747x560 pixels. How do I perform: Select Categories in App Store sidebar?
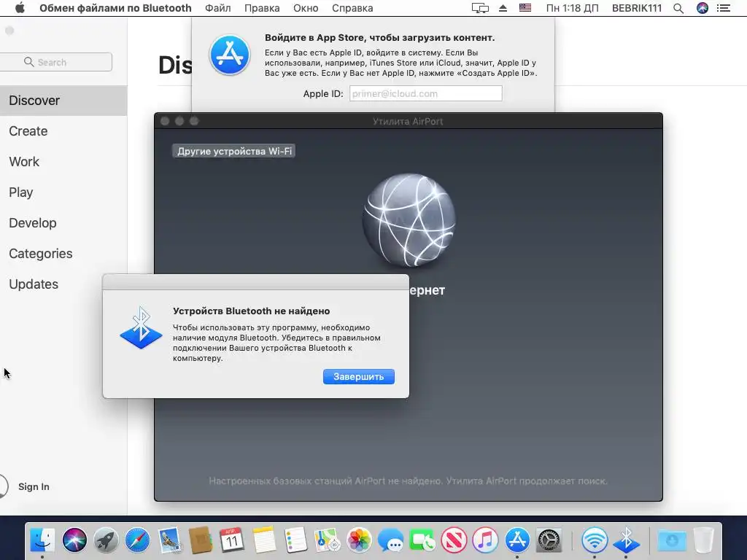63,253
